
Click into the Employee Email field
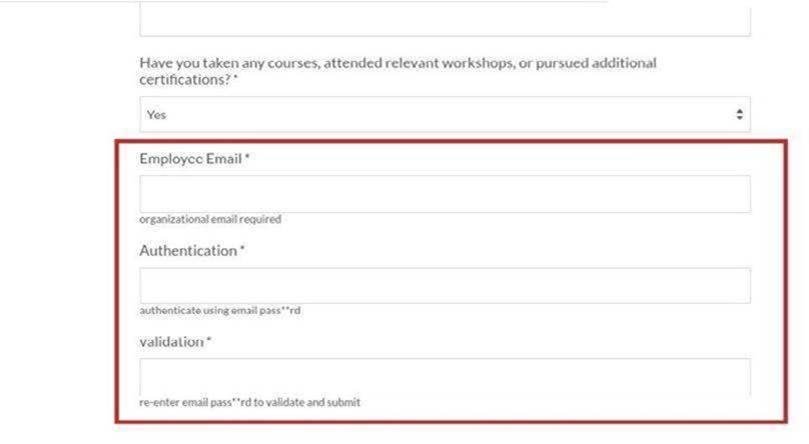(x=444, y=194)
